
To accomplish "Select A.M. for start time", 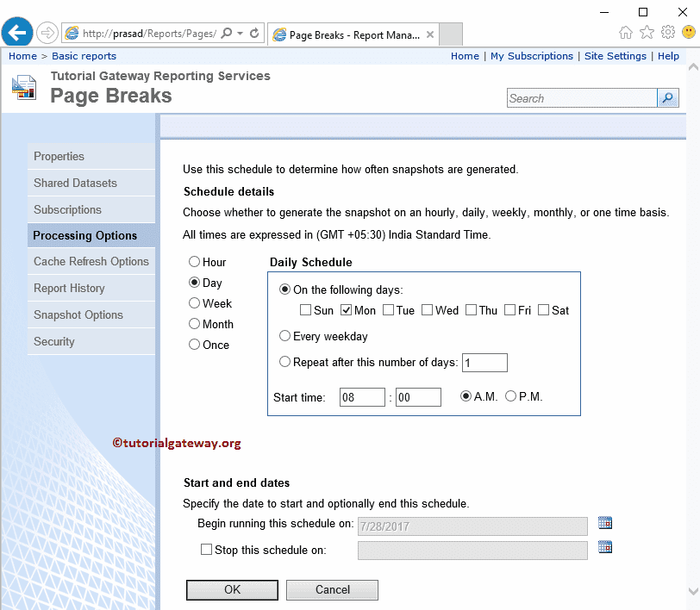I will coord(466,395).
